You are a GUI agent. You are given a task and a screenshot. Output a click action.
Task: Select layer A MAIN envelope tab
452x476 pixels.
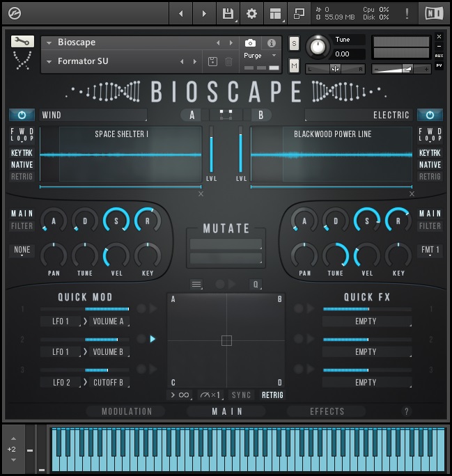coord(22,214)
